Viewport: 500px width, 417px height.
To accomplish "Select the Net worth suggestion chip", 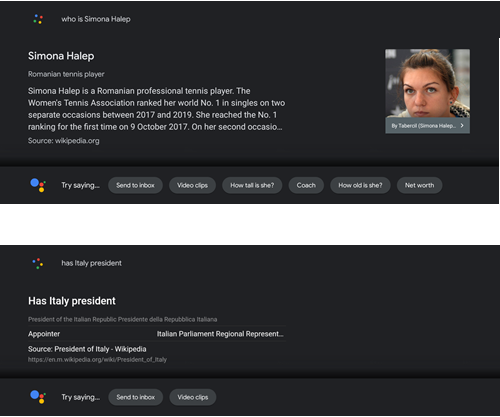I will [419, 185].
